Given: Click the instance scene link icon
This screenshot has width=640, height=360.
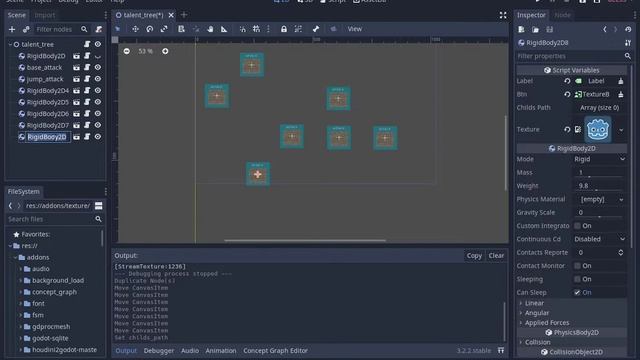Looking at the screenshot, I should pyautogui.click(x=26, y=29).
